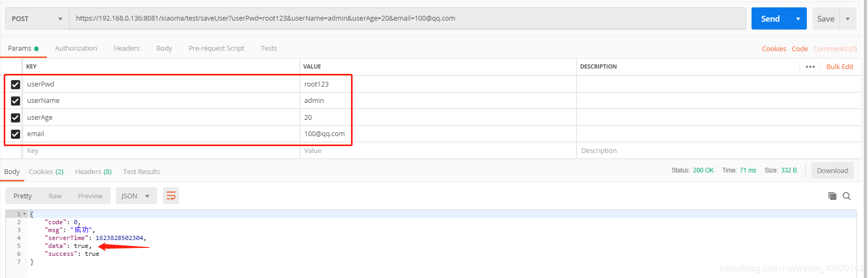The image size is (868, 278).
Task: Edit the 100@qq.com value cell
Action: click(438, 133)
